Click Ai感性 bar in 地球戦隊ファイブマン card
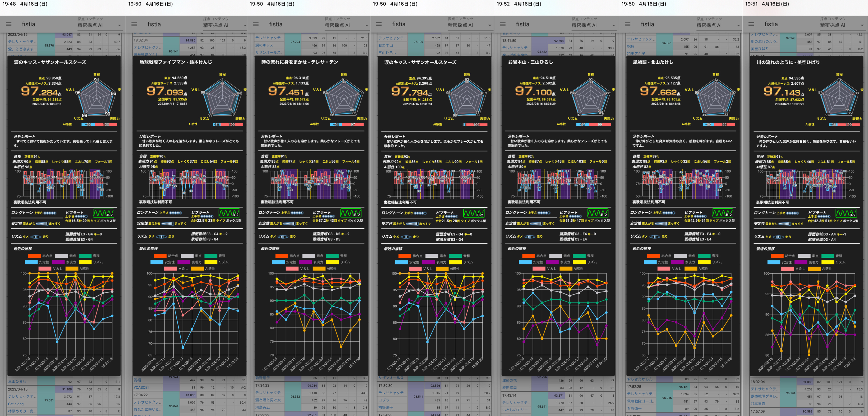The image size is (868, 416). coord(228,125)
